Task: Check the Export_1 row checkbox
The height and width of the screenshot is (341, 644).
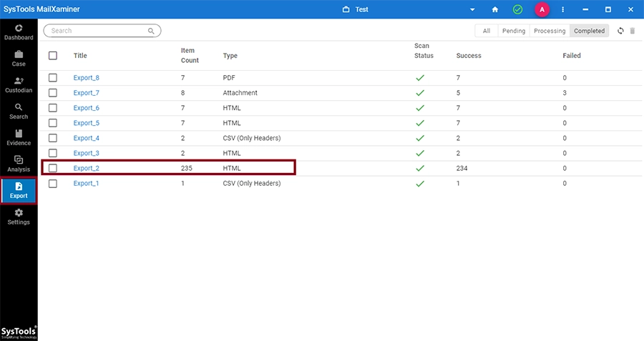Action: (x=52, y=184)
